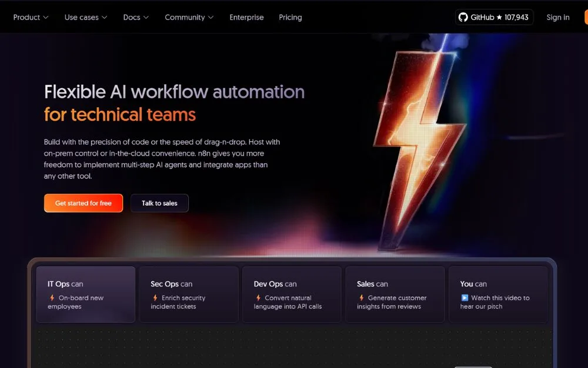Click the 'Flexible AI workflow automation' heading
The image size is (588, 368).
175,92
